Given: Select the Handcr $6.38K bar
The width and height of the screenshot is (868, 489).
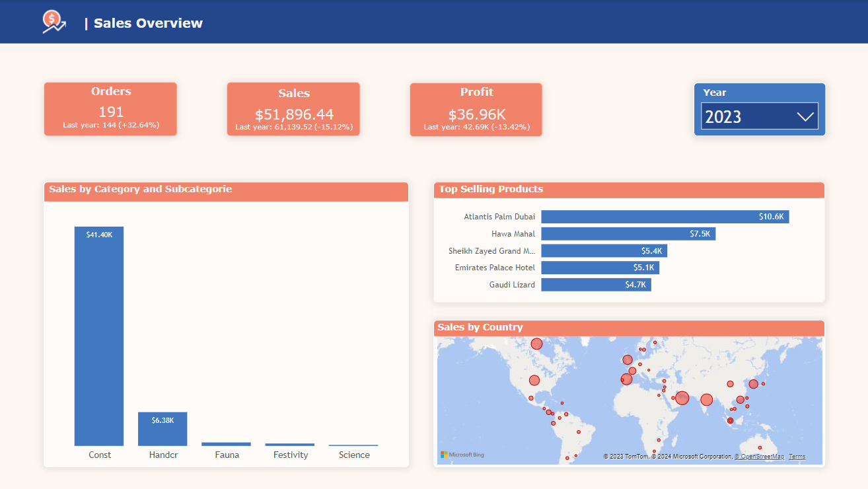Looking at the screenshot, I should 163,430.
